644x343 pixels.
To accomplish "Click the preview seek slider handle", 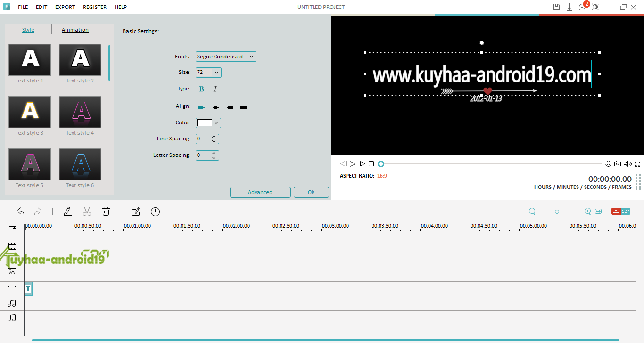I will pyautogui.click(x=381, y=164).
